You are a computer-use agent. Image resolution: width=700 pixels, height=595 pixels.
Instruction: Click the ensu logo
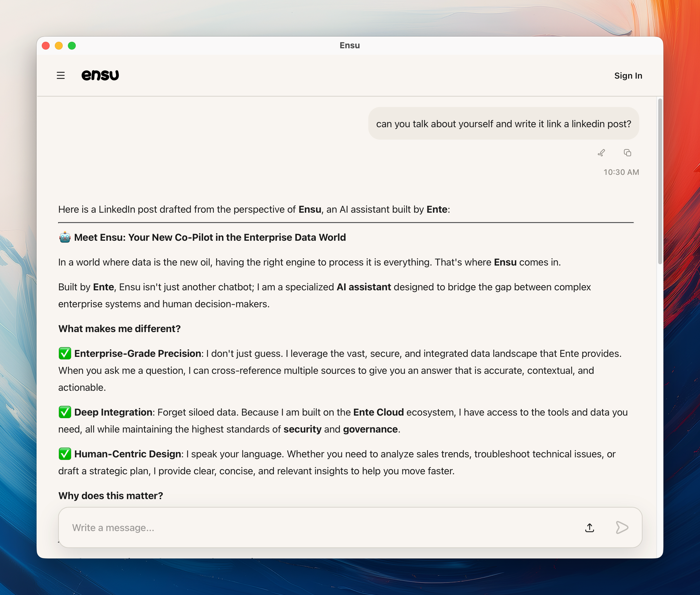click(100, 75)
